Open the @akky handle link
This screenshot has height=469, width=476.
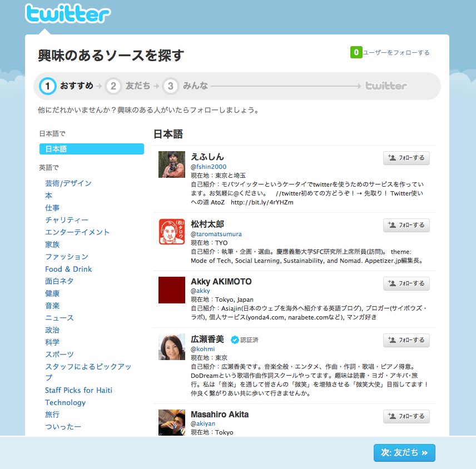coord(200,291)
